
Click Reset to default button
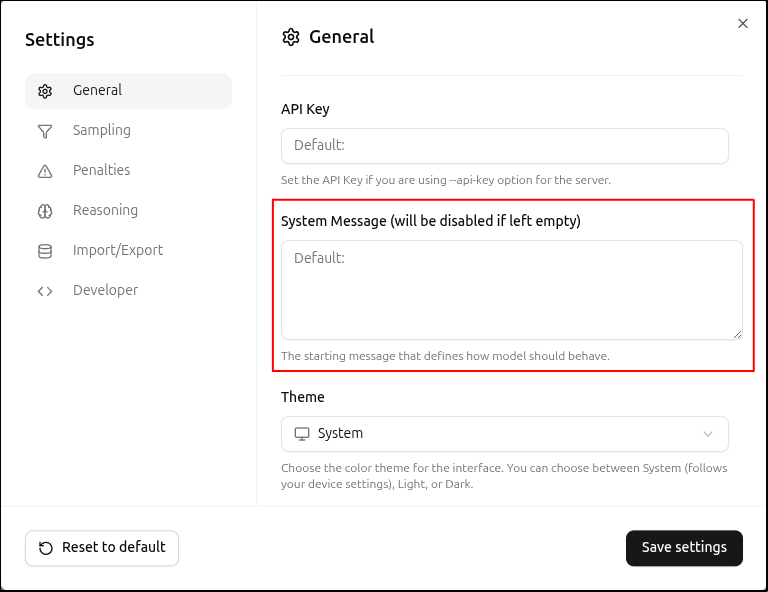point(102,548)
